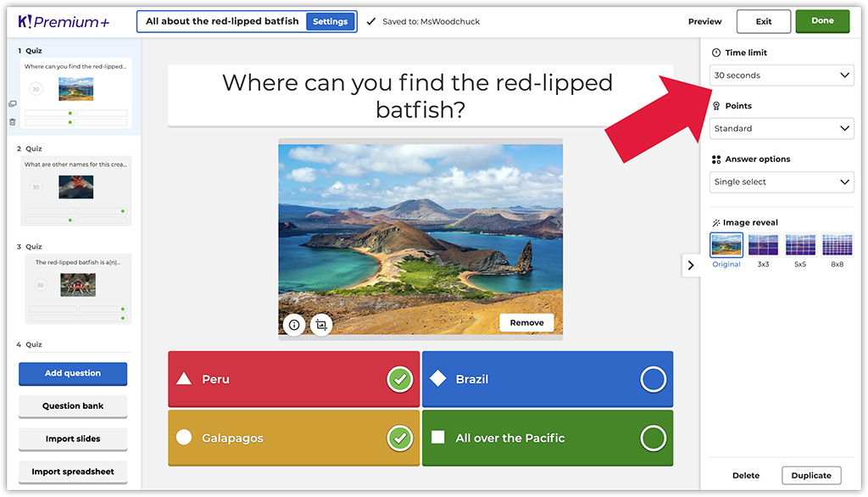Open image credit info with the (i) icon
The width and height of the screenshot is (868, 497).
tap(293, 324)
